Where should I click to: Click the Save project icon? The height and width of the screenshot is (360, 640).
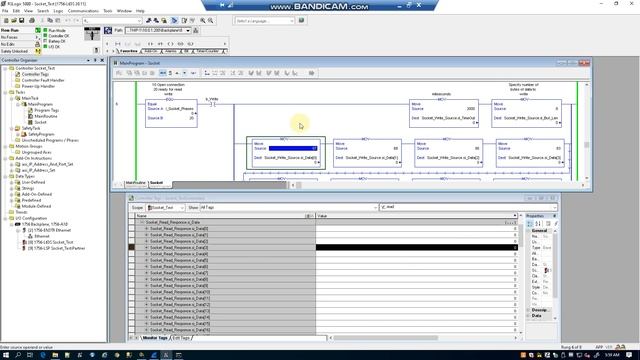[x=21, y=20]
